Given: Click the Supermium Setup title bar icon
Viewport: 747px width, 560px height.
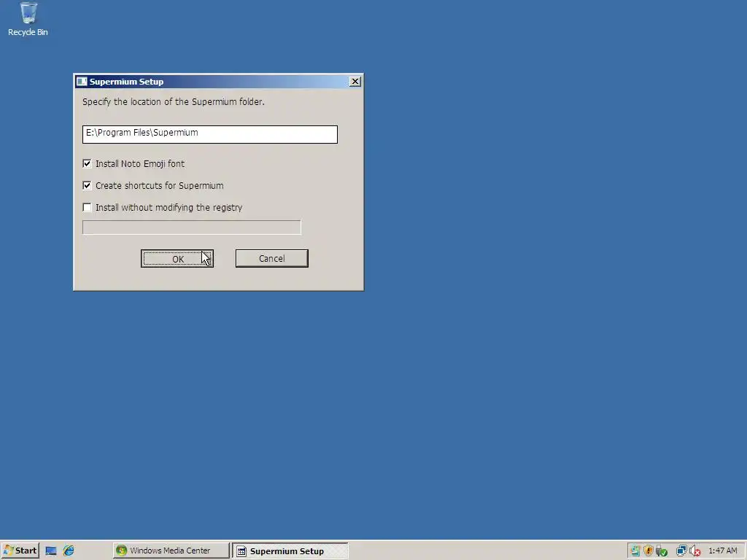Looking at the screenshot, I should click(82, 82).
